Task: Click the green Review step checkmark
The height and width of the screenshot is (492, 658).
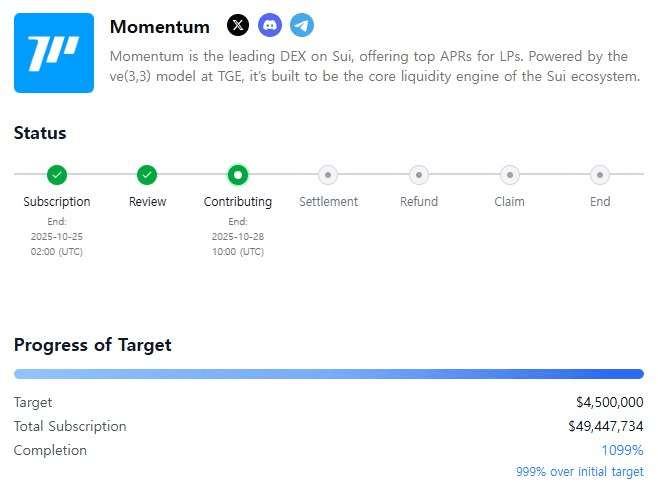Action: click(x=147, y=175)
